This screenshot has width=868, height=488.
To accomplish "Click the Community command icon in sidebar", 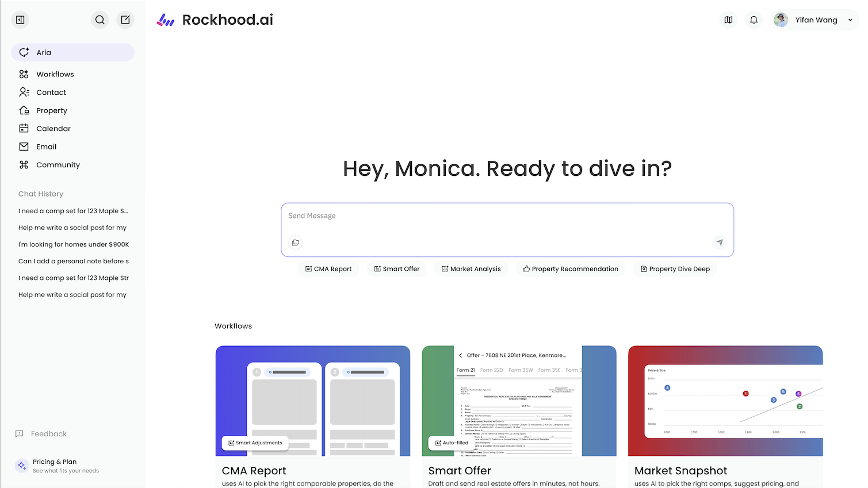I will 24,164.
